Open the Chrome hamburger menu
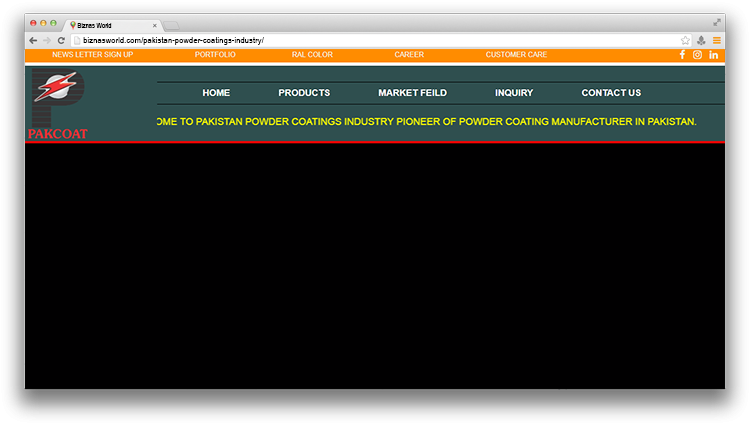The height and width of the screenshot is (425, 750). pyautogui.click(x=717, y=40)
